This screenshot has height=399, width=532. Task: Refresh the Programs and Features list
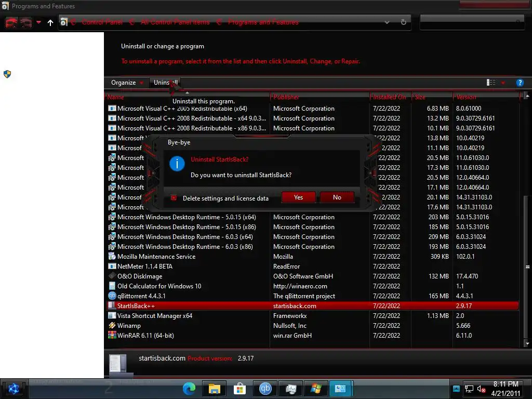403,22
